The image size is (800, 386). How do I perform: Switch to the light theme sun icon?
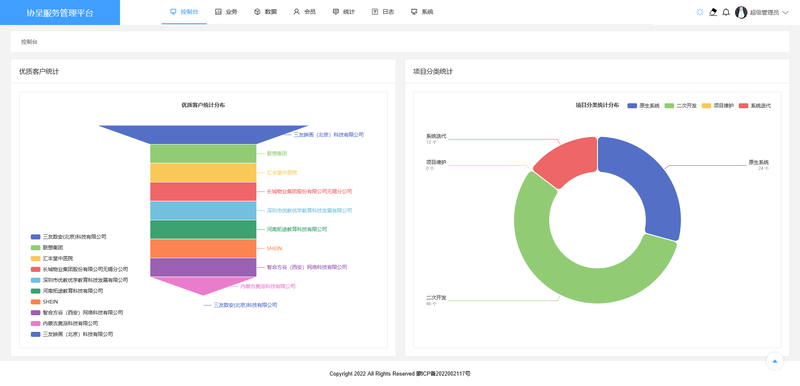coord(699,12)
